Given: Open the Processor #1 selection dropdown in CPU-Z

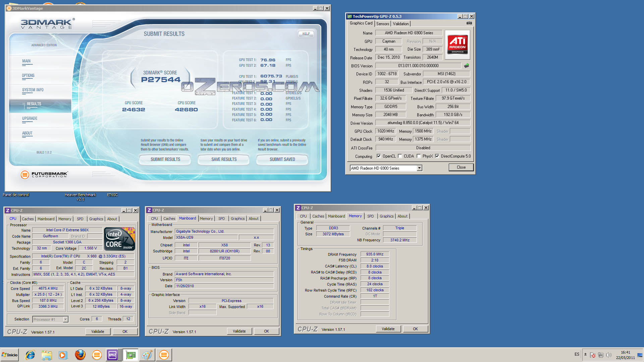Looking at the screenshot, I should [x=66, y=319].
